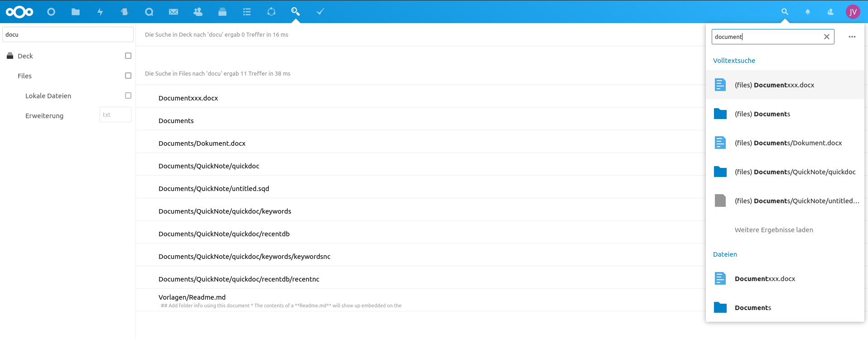Open the Documents/QuickNote/untitled.sqd result
This screenshot has height=339, width=868.
pyautogui.click(x=214, y=189)
